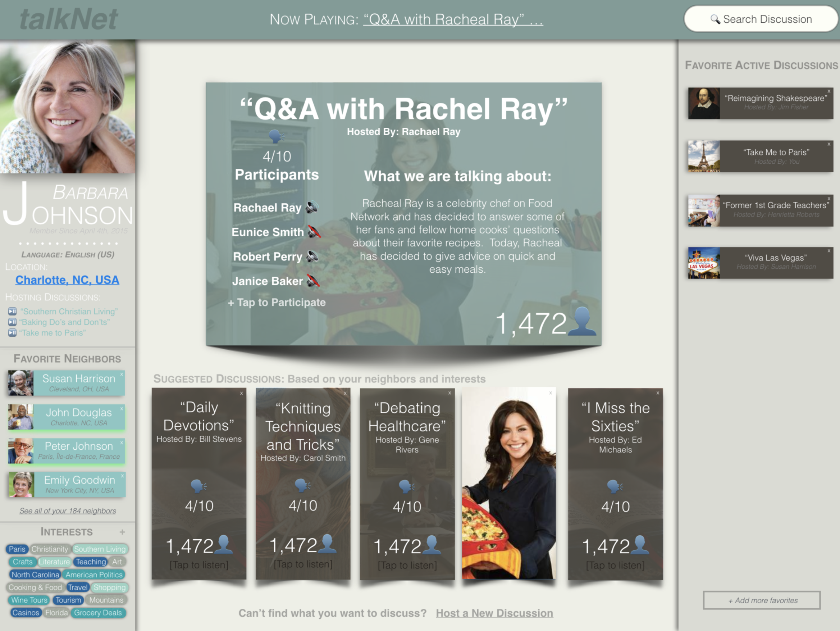840x631 pixels.
Task: Select the Casinos interest tag
Action: [26, 612]
